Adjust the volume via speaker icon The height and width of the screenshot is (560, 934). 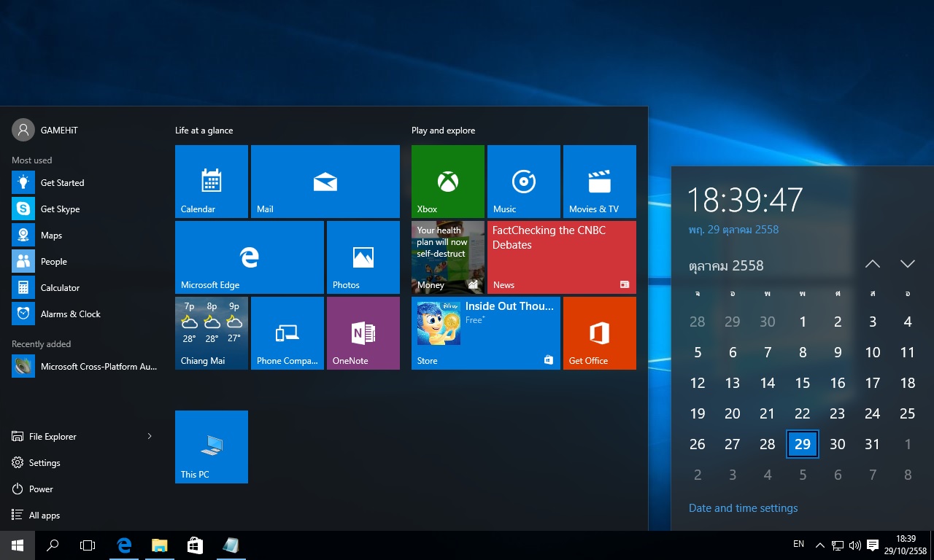tap(855, 545)
